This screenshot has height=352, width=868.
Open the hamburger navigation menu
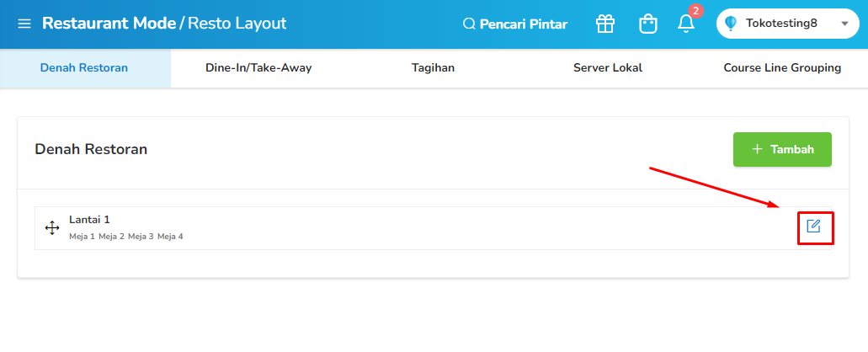tap(24, 24)
